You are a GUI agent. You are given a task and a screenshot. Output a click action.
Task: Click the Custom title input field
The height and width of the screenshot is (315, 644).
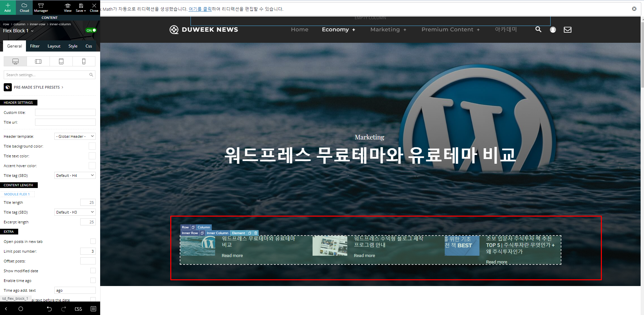65,113
